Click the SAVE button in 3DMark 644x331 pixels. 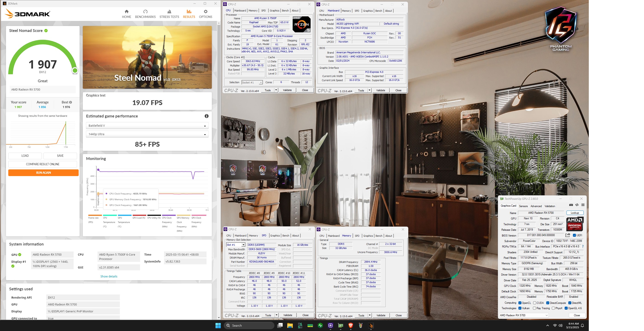[60, 156]
